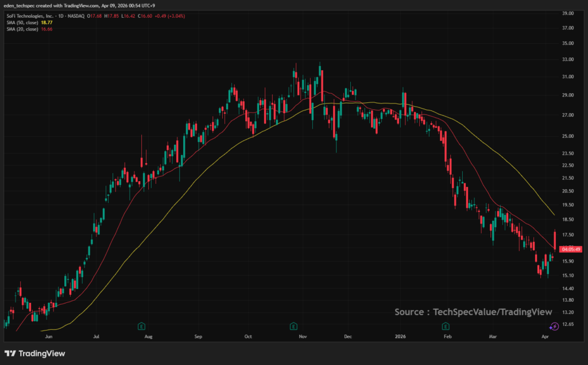Toggle visibility of the SMA (50, close) indicator
588x365 pixels.
[x=22, y=22]
